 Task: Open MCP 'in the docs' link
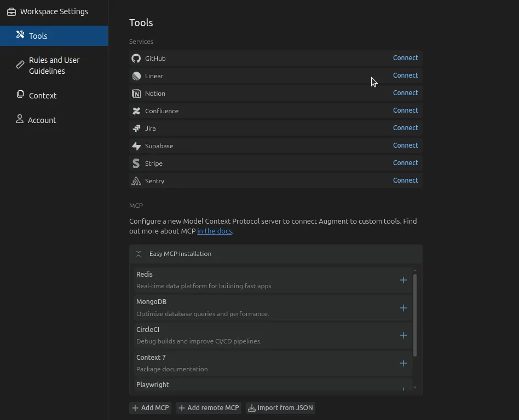click(215, 231)
